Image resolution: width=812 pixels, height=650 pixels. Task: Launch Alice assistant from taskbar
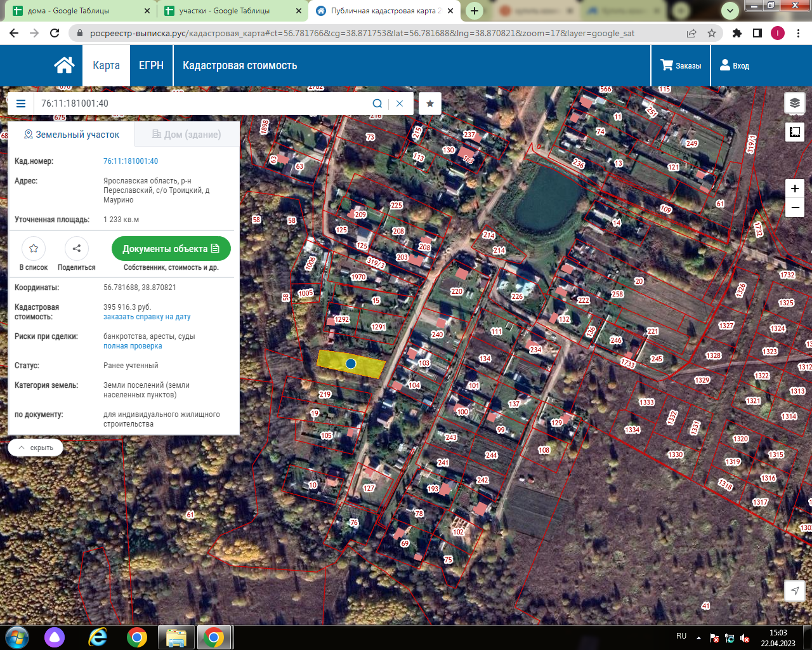coord(55,637)
